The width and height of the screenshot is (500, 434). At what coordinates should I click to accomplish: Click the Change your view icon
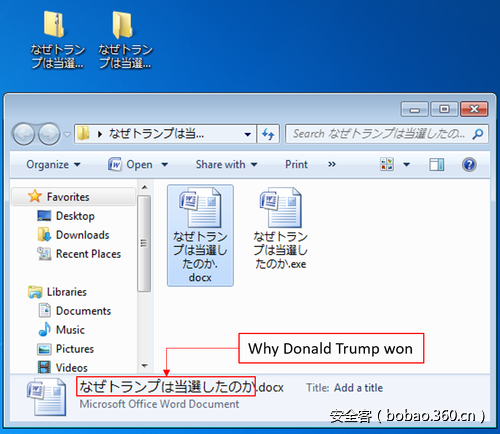(x=387, y=164)
